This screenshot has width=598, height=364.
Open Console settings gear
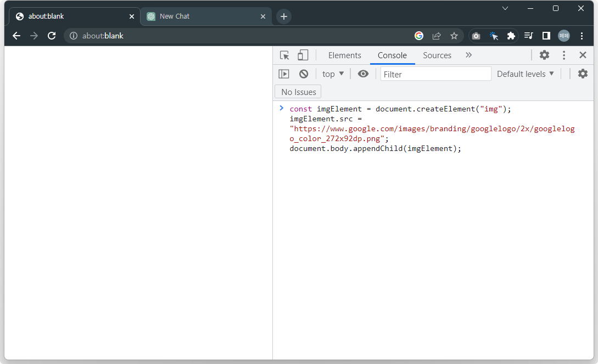(583, 74)
